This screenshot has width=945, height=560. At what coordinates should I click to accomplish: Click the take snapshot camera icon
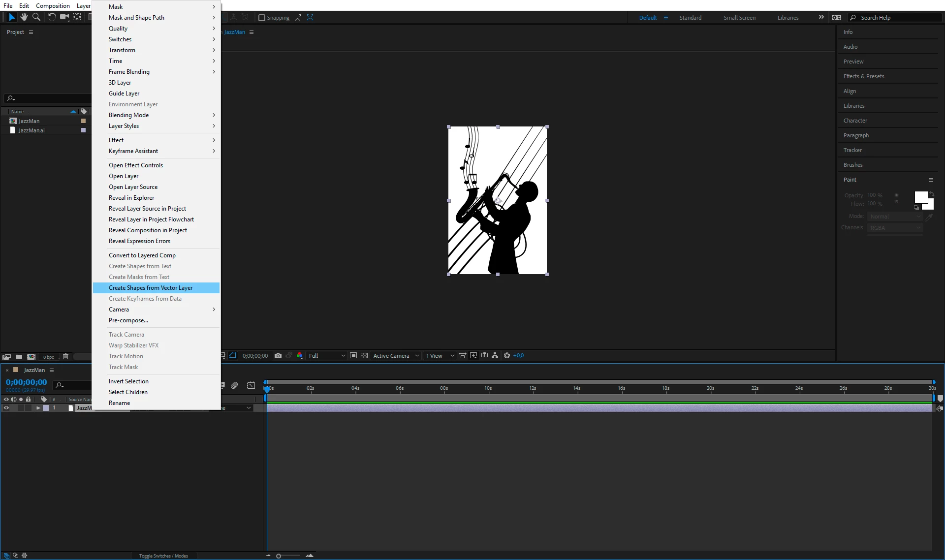tap(278, 356)
